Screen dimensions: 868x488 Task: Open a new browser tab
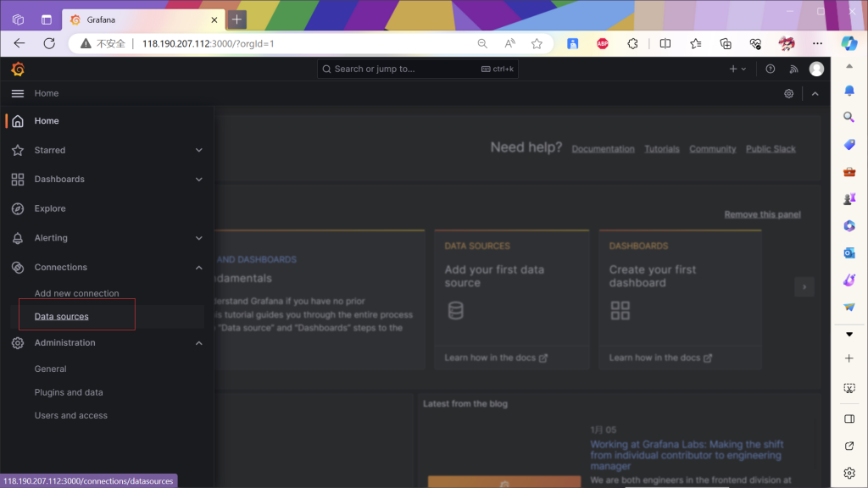point(237,19)
